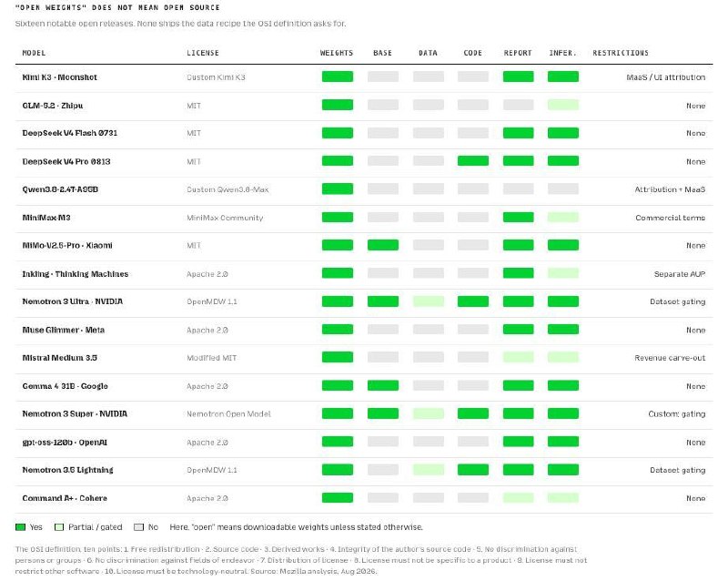Select Nemotron 3 Super · NVIDIA model name
Image resolution: width=728 pixels, height=581 pixels.
coord(75,413)
